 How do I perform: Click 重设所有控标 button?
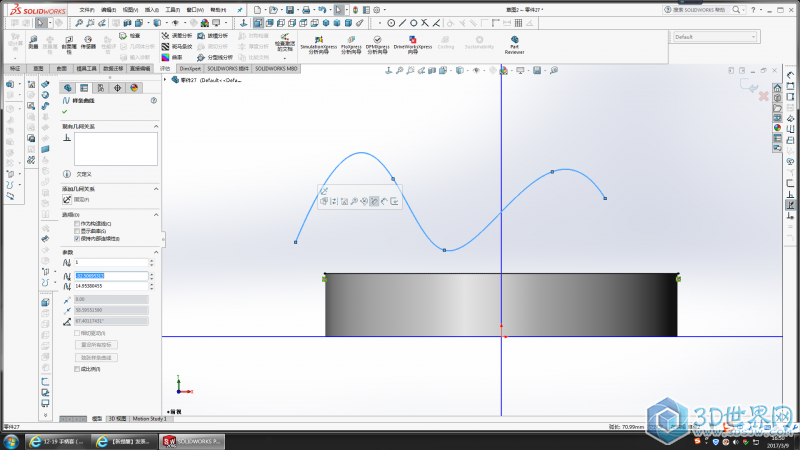click(96, 345)
